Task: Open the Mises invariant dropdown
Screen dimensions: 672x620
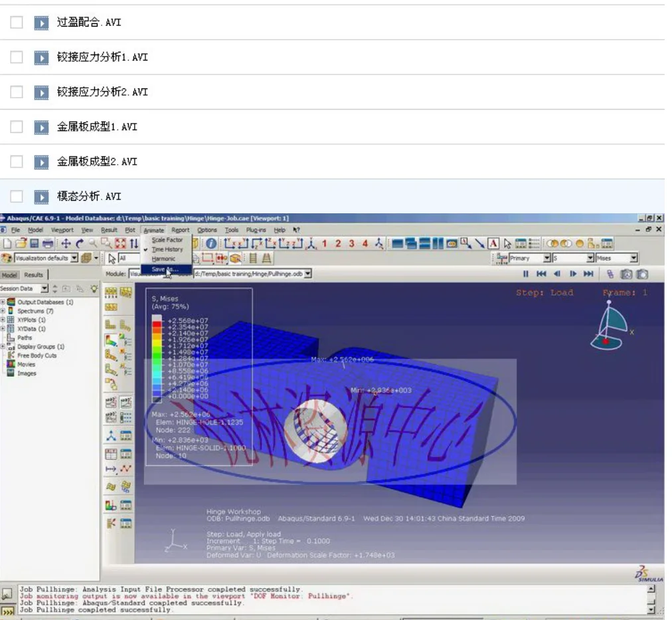Action: (x=634, y=258)
